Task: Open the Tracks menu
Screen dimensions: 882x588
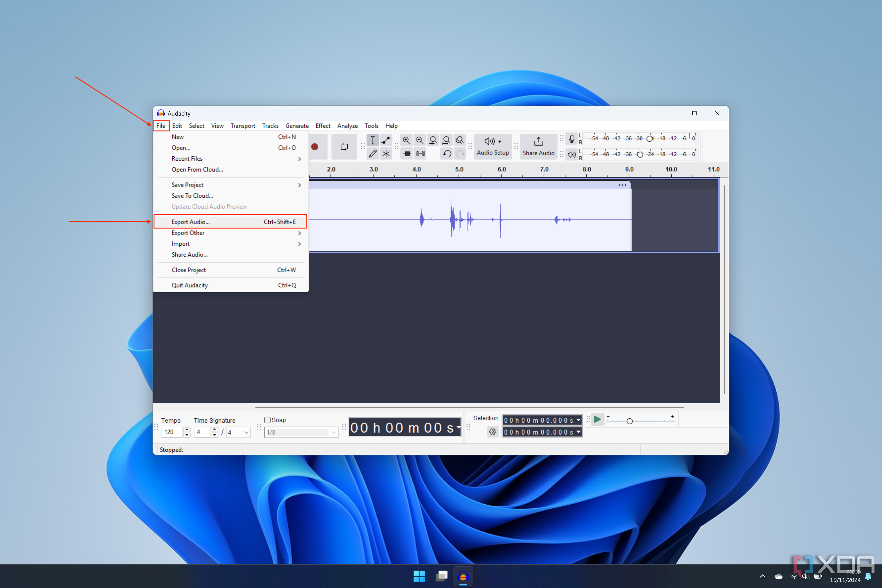Action: tap(270, 126)
